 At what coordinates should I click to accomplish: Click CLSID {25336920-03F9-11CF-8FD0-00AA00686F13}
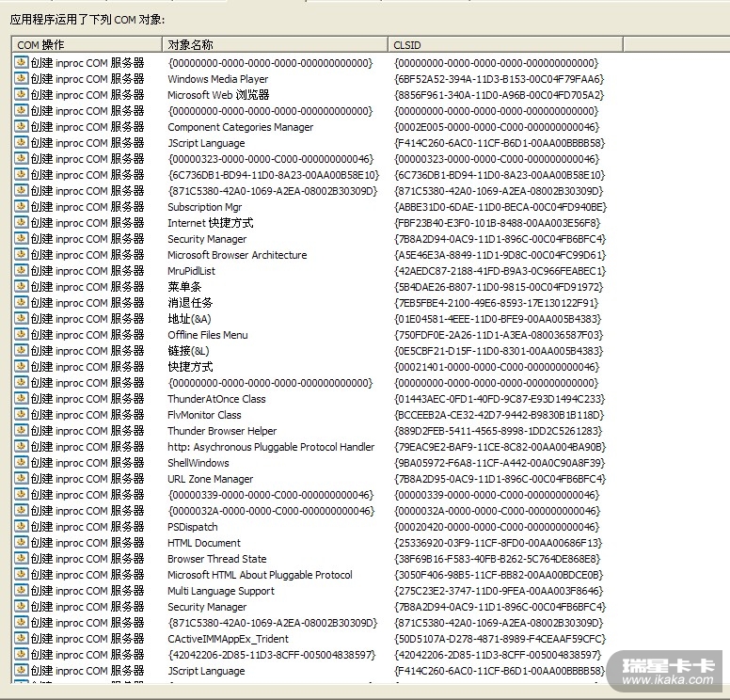coord(499,543)
